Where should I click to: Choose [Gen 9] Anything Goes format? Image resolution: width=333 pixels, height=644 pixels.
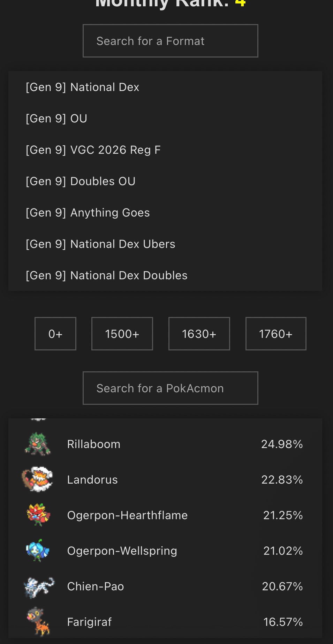[x=88, y=213]
